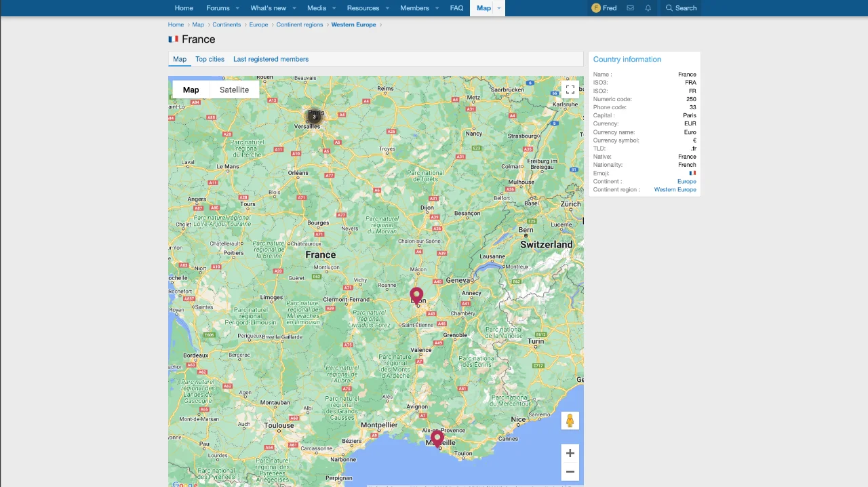Click the map pin at Marseille
This screenshot has height=487, width=868.
point(437,439)
